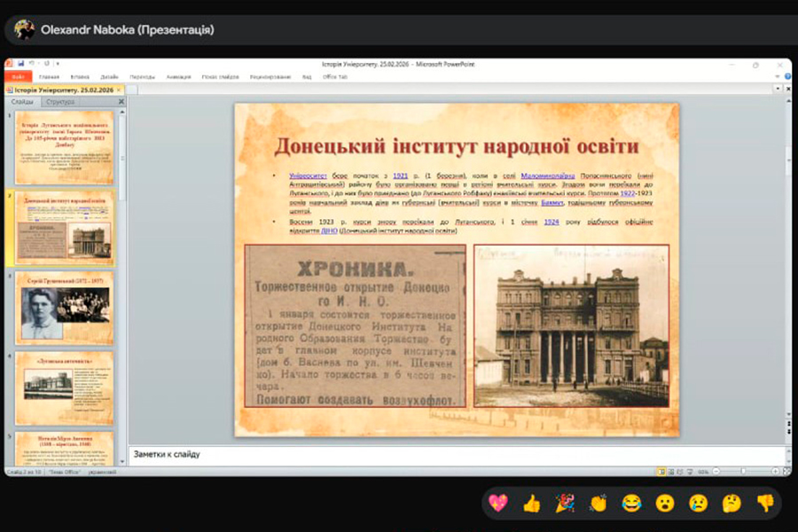Switch to Slide Sorter view icon
The height and width of the screenshot is (532, 798).
(x=671, y=472)
